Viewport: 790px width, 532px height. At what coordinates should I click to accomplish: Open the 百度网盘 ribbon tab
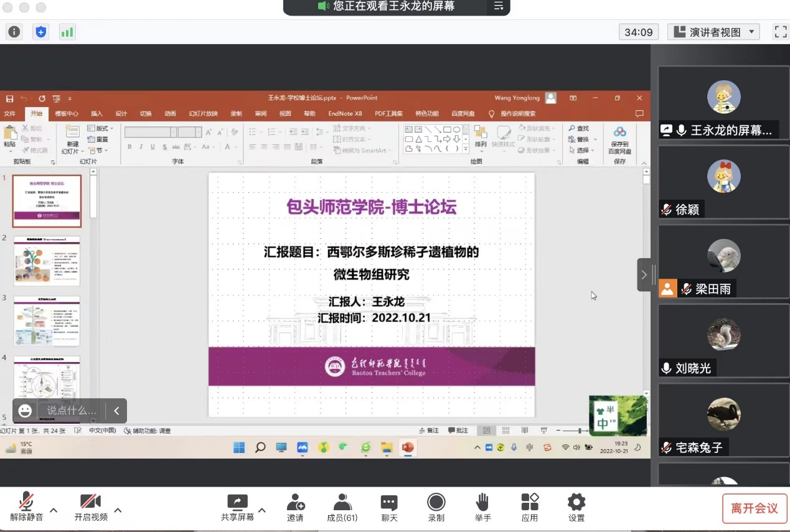tap(463, 114)
